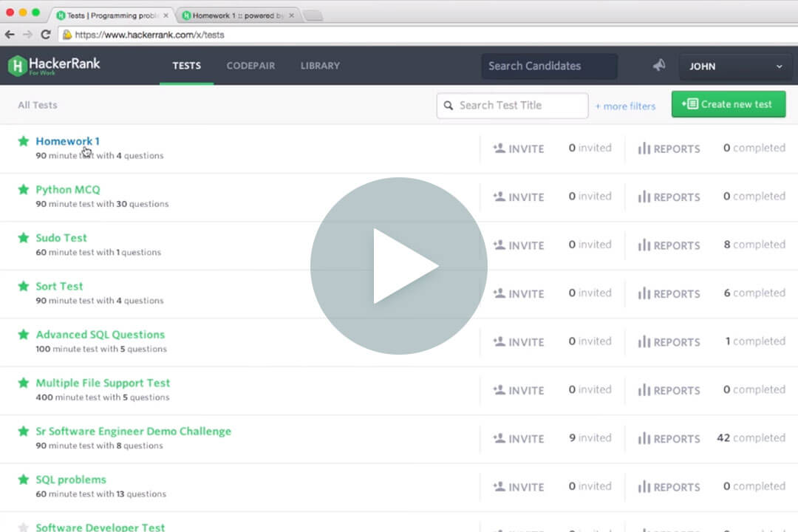Screen dimensions: 798x532
Task: Invite candidates to Sudo Test
Action: pyautogui.click(x=518, y=245)
